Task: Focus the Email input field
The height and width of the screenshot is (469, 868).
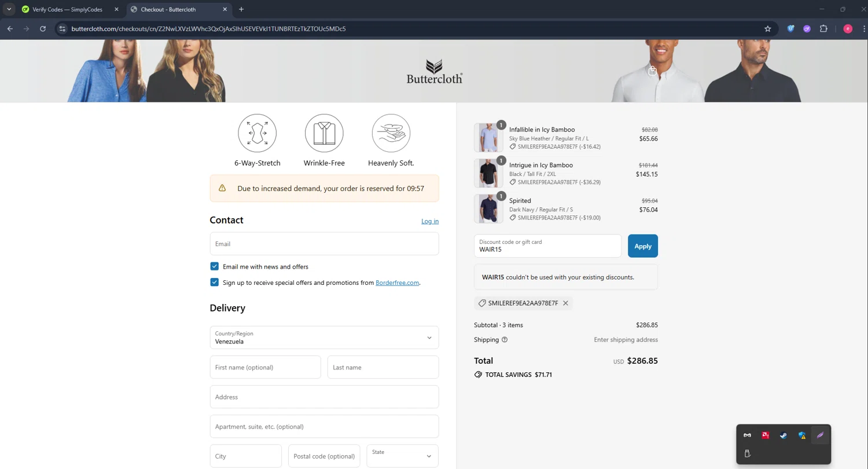Action: click(324, 244)
